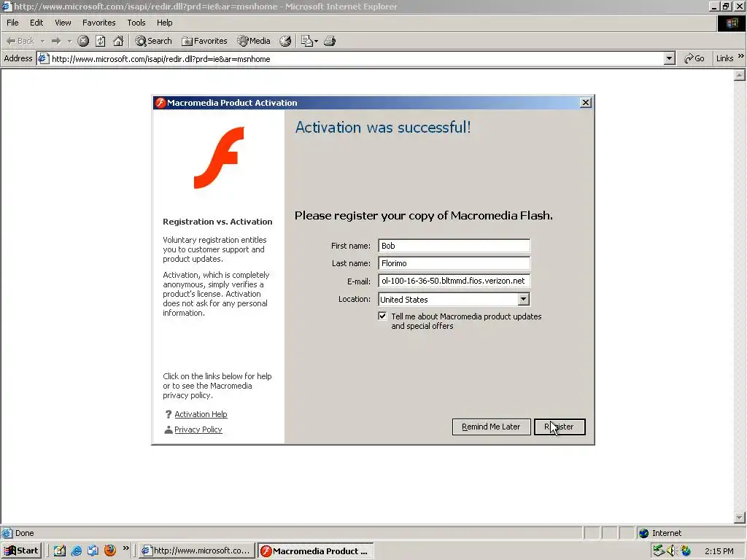Open the Media toolbar button

[254, 41]
